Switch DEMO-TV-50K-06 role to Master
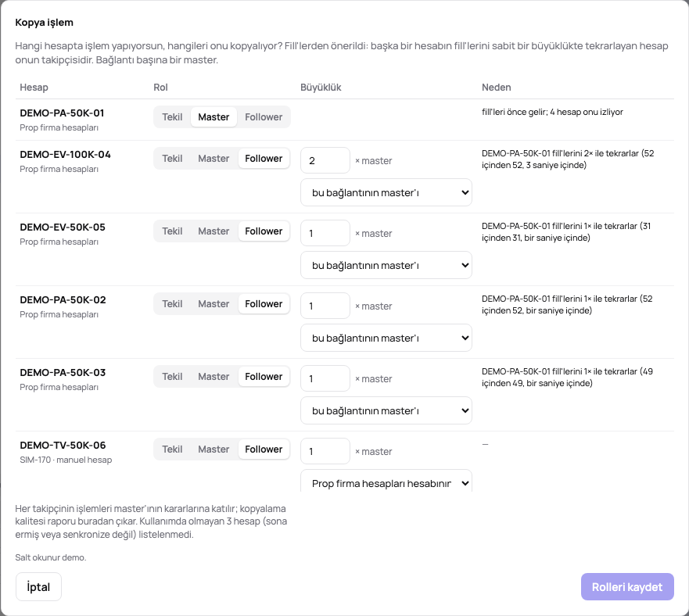 [214, 449]
